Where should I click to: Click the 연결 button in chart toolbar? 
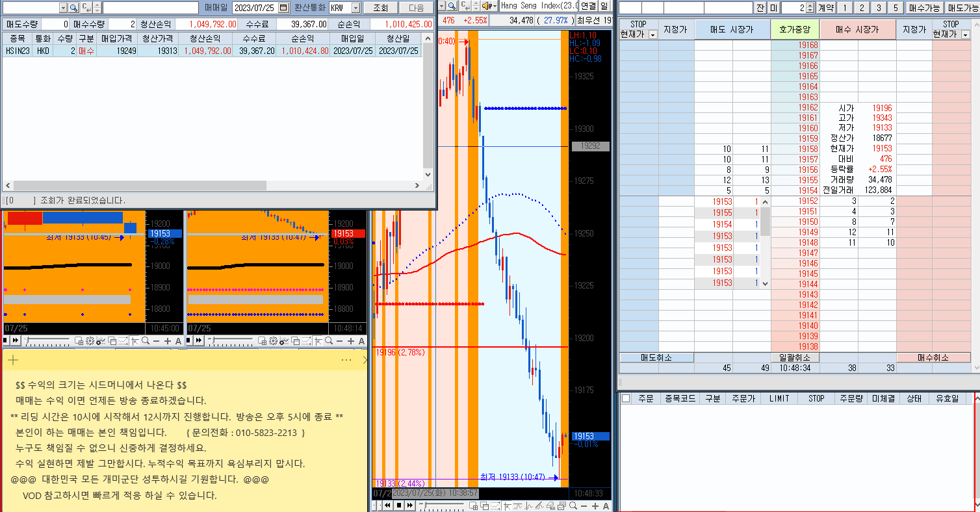pos(588,6)
